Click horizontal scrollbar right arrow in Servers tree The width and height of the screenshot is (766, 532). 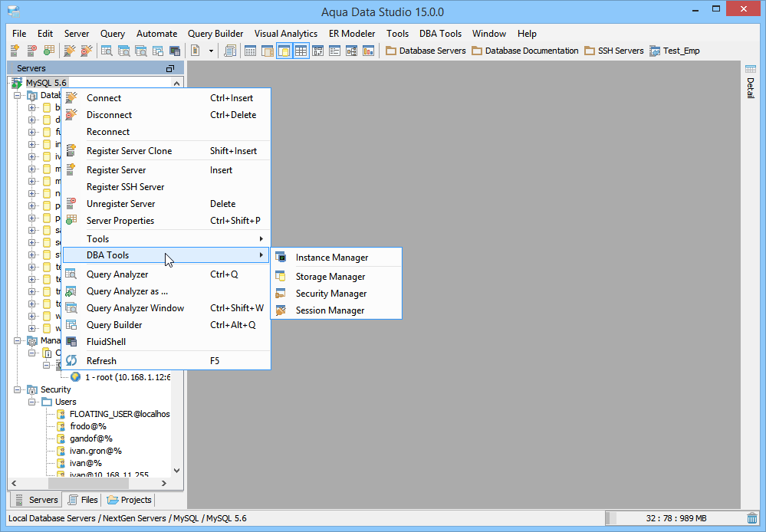click(x=164, y=483)
